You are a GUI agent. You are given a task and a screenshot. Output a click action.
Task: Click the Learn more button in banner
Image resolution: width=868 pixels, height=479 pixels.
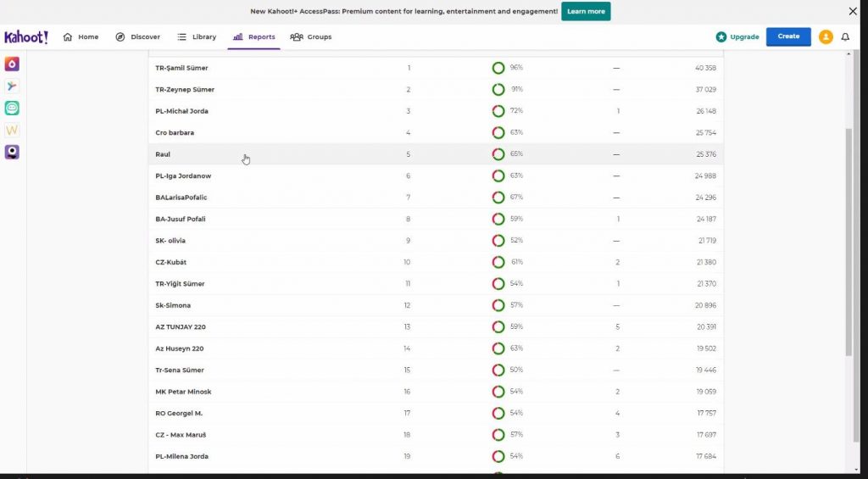coord(586,12)
